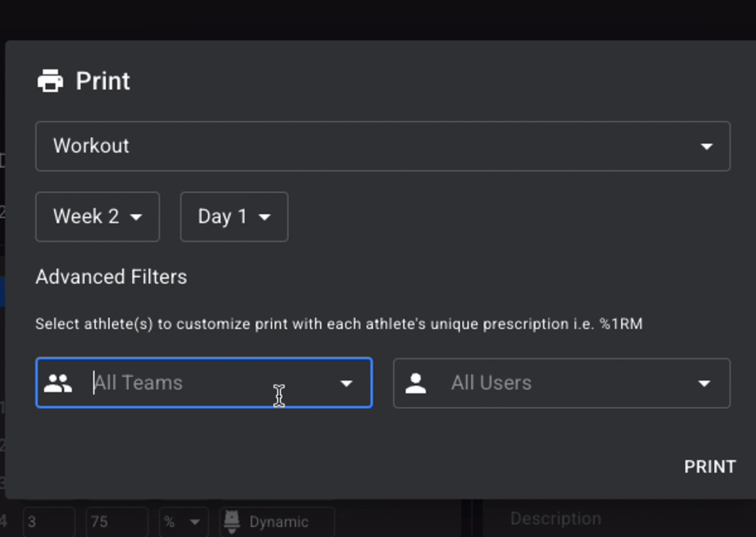
Task: Click the PRINT button
Action: coord(710,467)
